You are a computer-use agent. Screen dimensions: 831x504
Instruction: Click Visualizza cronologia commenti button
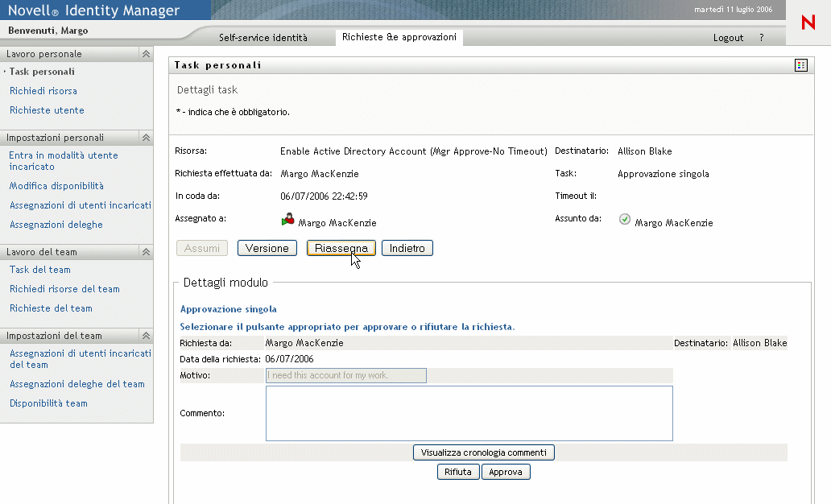point(484,452)
